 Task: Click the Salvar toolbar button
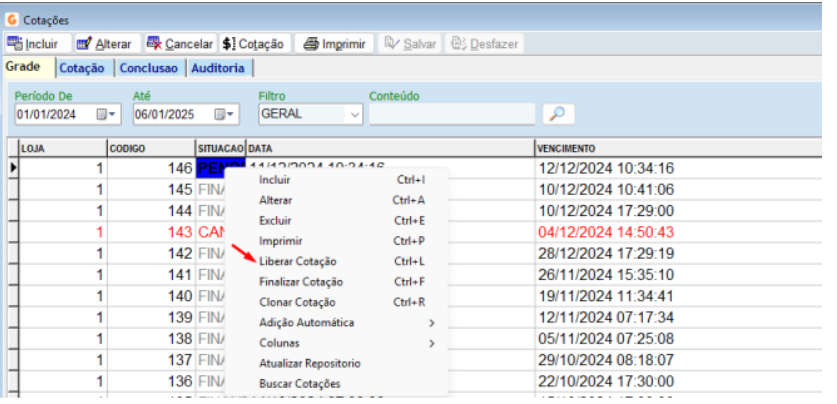409,44
